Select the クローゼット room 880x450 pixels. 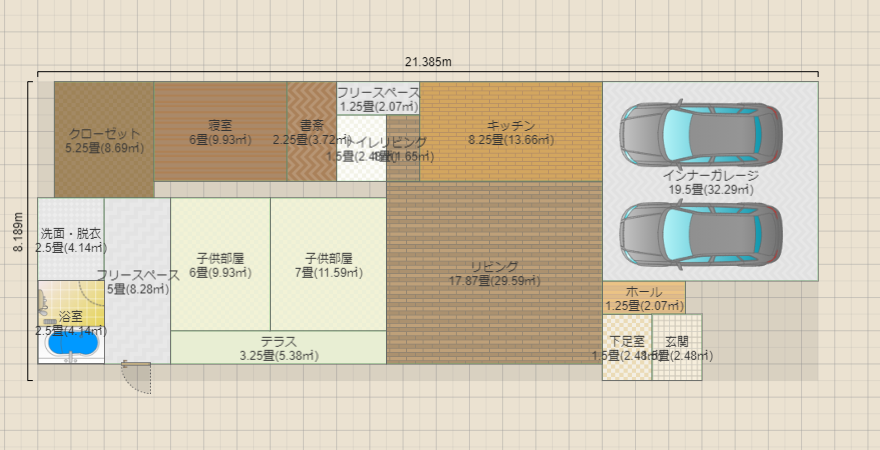pos(103,140)
